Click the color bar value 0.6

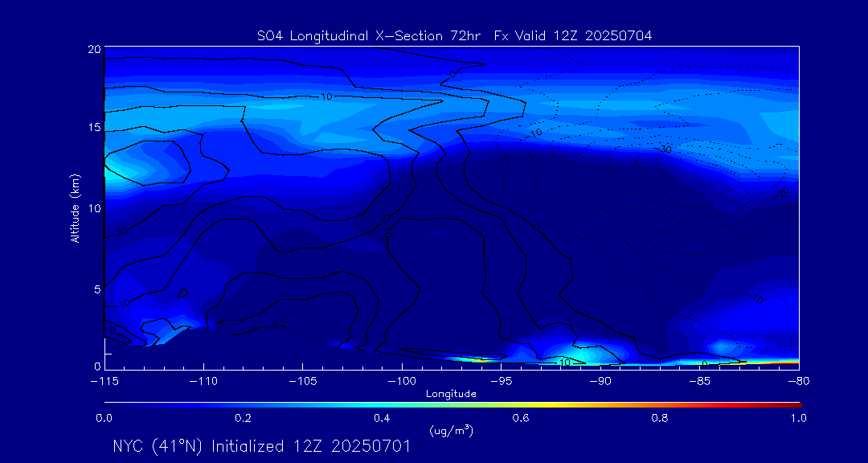[x=521, y=418]
